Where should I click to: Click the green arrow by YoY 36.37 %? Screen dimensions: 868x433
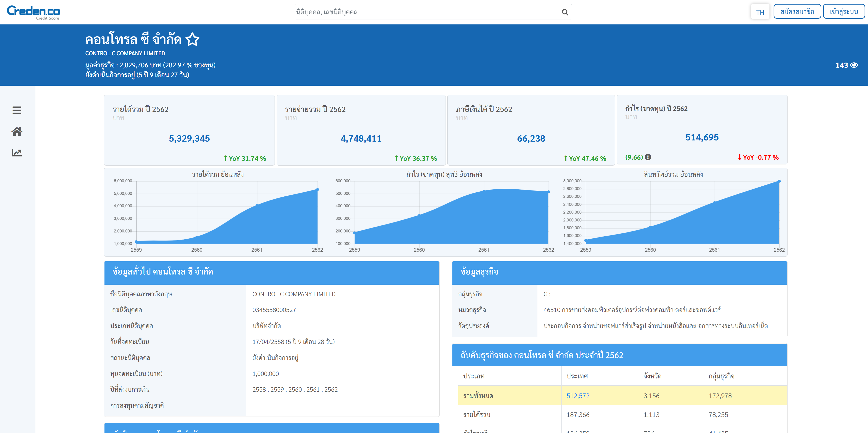[396, 158]
